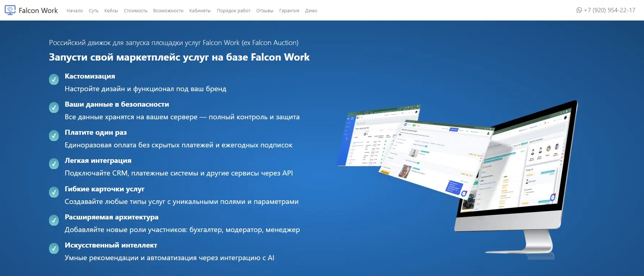This screenshot has width=644, height=276.
Task: Open the Начало navigation item
Action: click(x=75, y=11)
